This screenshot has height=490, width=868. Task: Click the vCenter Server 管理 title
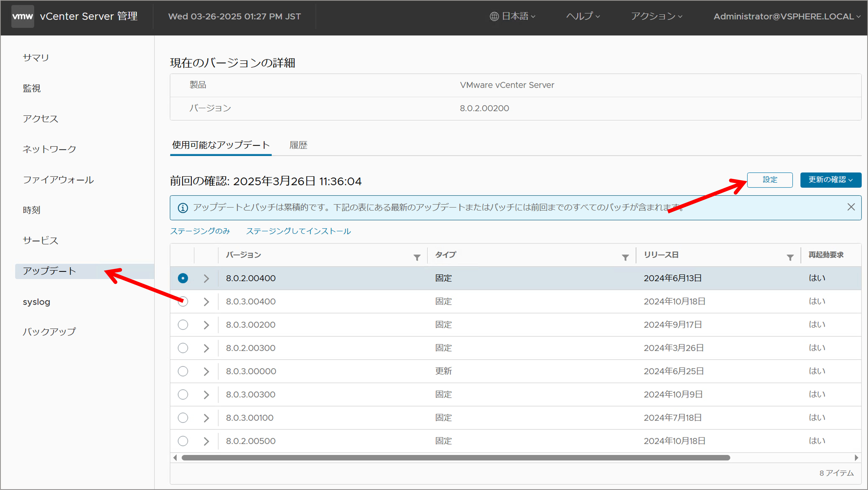pyautogui.click(x=89, y=16)
